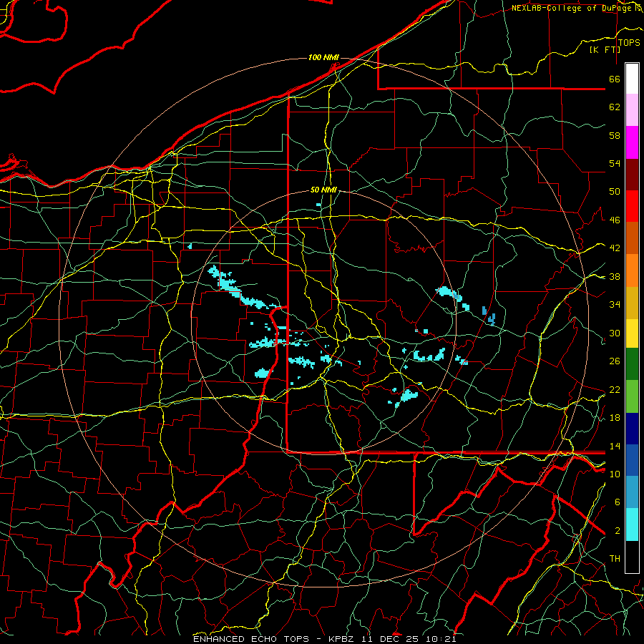Click the "46" legend value
The height and width of the screenshot is (644, 644).
pos(615,220)
